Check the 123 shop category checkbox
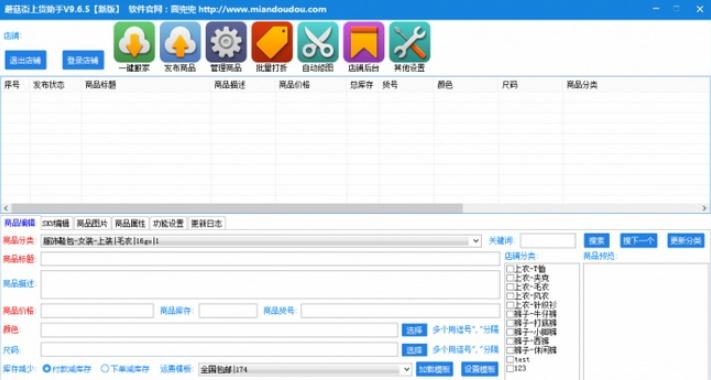The image size is (711, 380). tap(510, 368)
